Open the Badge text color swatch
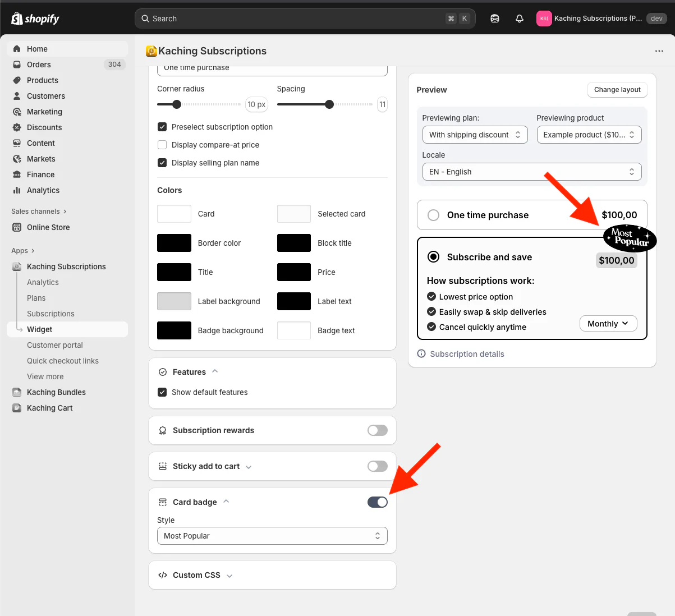 click(x=294, y=330)
